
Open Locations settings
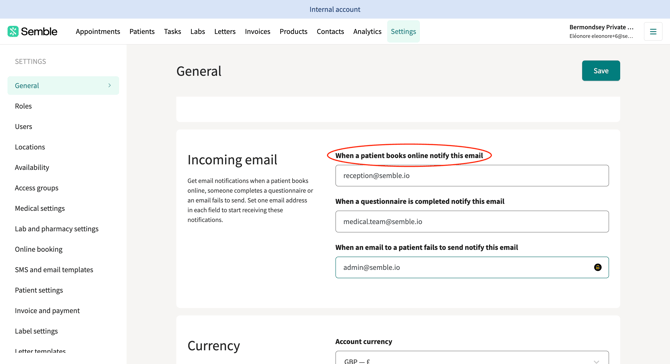[29, 147]
